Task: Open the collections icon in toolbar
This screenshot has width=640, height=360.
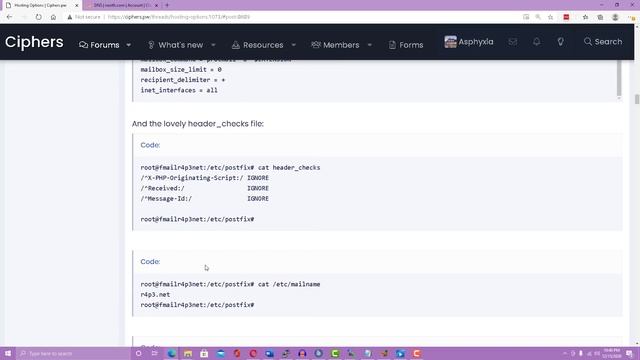Action: (600, 17)
